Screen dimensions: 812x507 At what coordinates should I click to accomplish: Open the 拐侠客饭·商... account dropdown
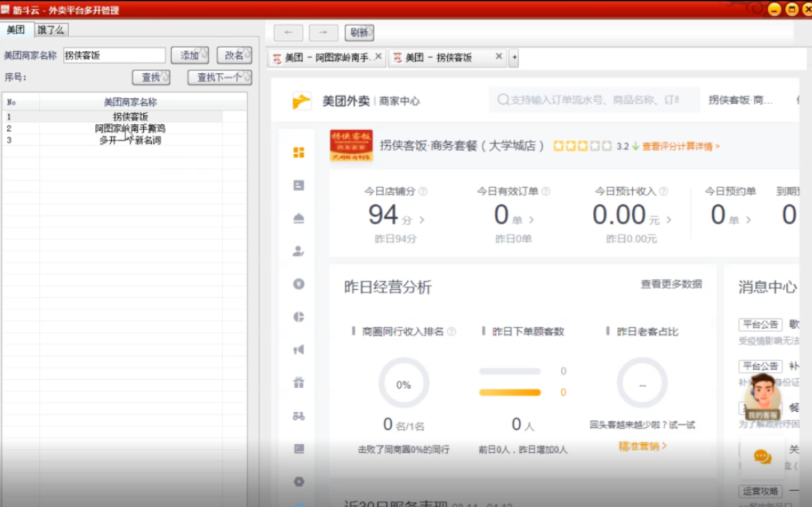741,100
